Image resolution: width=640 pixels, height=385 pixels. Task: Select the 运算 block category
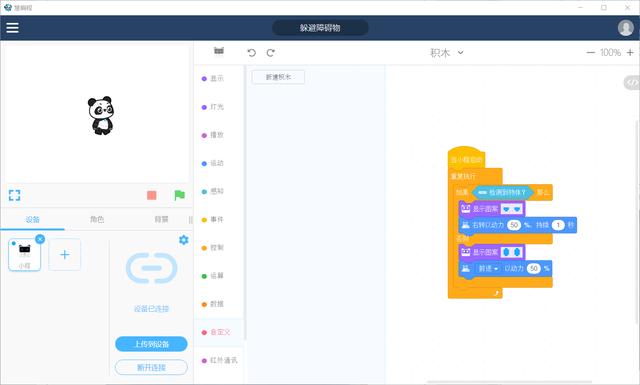pyautogui.click(x=213, y=276)
